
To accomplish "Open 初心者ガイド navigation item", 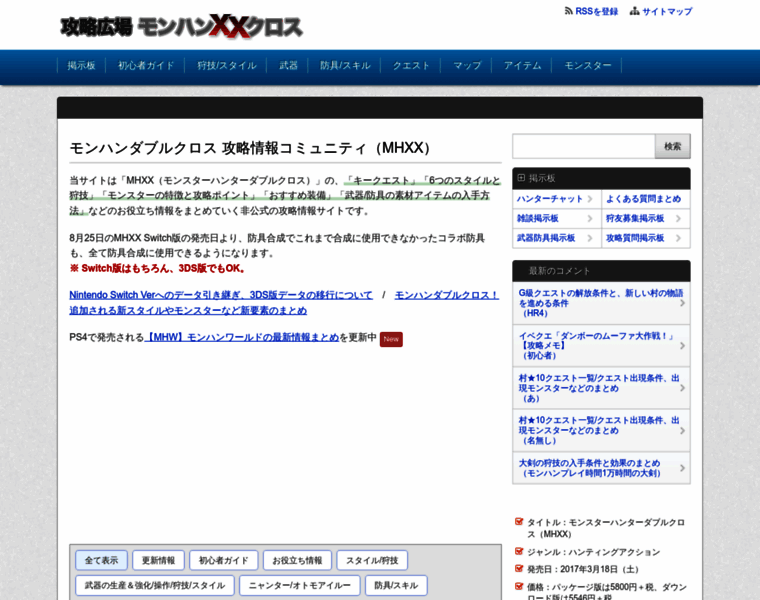I will (x=146, y=65).
